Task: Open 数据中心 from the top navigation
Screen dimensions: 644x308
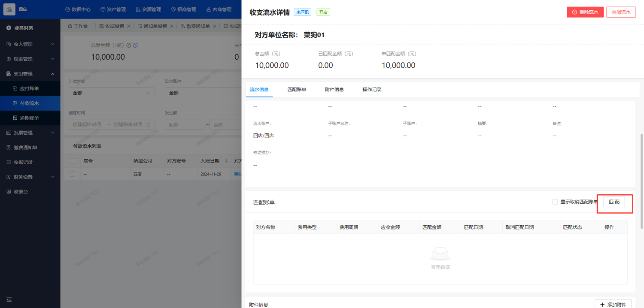Action: [77, 9]
